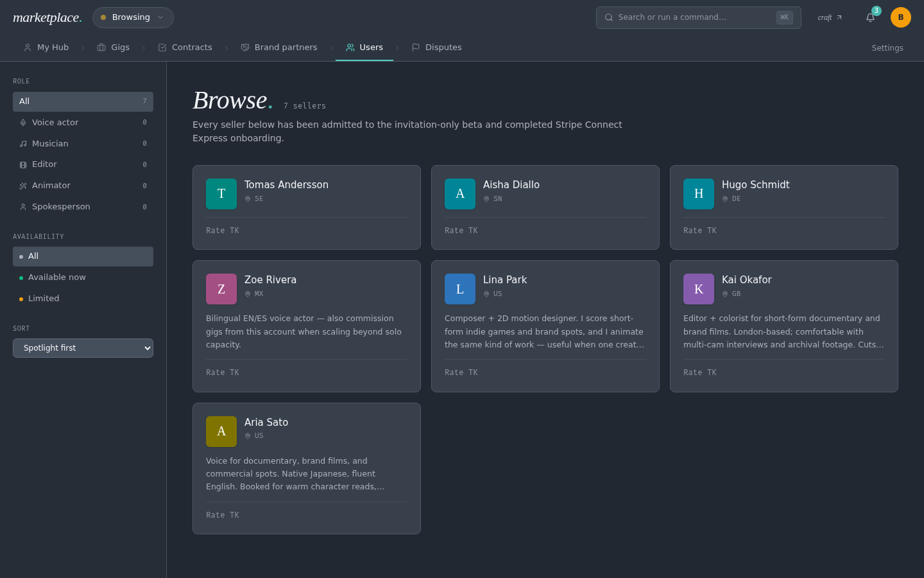Screen dimensions: 924x578
Task: Click Hugo Schmidt's DE location pin icon
Action: point(725,199)
